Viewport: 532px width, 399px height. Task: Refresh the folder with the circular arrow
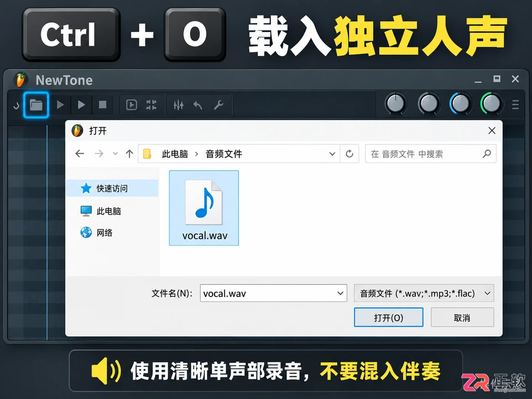click(x=349, y=154)
